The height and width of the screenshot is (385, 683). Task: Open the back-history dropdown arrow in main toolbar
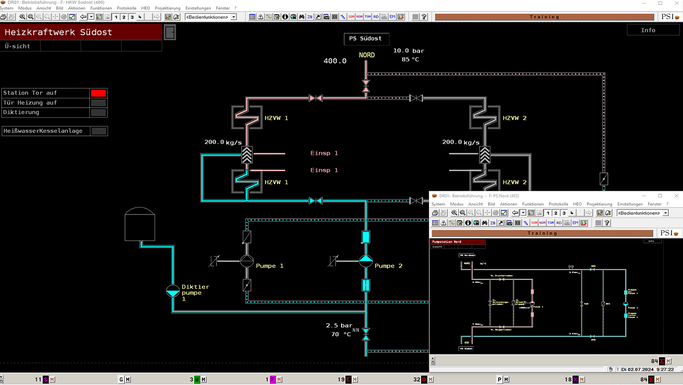click(x=91, y=17)
